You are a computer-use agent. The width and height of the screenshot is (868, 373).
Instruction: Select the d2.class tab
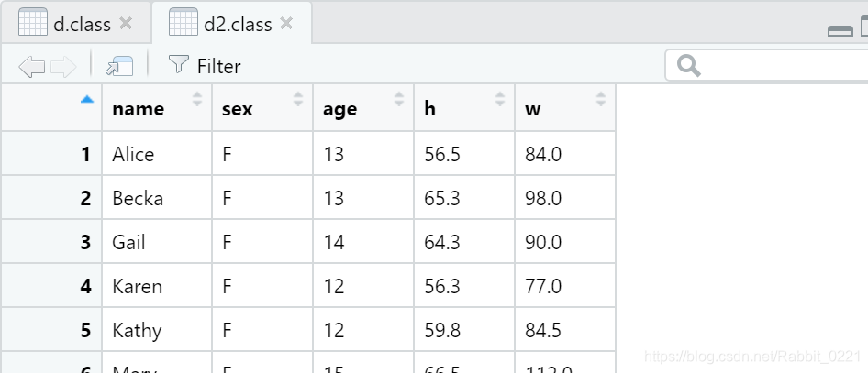click(x=238, y=24)
